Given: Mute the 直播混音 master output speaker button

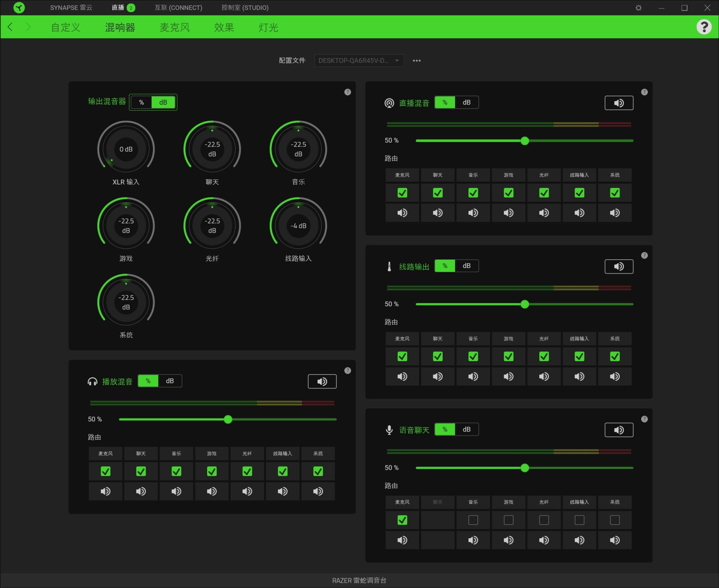Looking at the screenshot, I should click(x=619, y=103).
